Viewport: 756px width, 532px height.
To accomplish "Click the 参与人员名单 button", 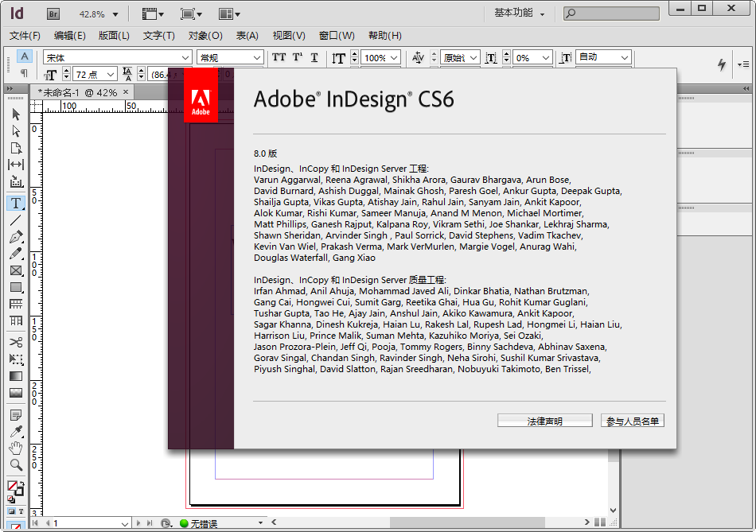I will (633, 421).
